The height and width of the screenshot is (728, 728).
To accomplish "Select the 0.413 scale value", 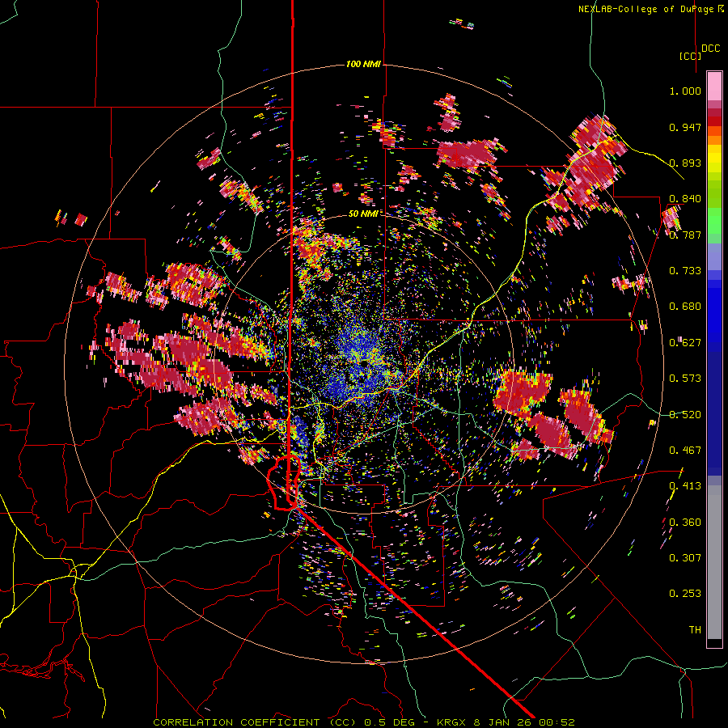I will tap(685, 486).
